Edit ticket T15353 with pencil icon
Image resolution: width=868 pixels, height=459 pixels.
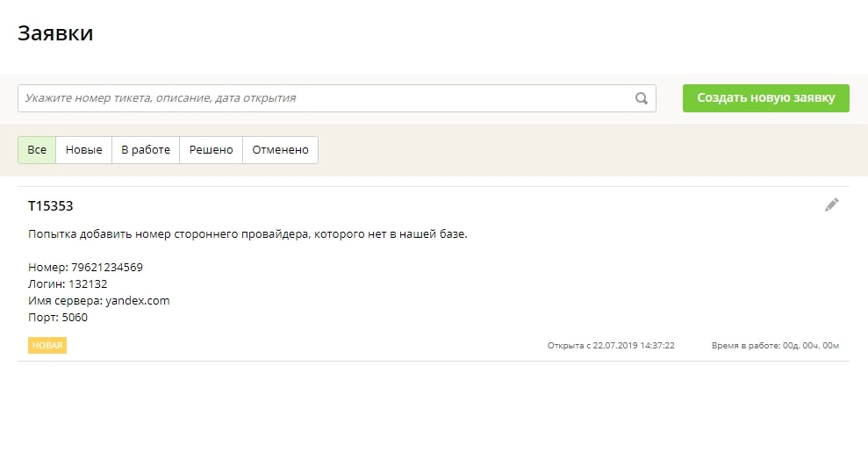pyautogui.click(x=831, y=204)
